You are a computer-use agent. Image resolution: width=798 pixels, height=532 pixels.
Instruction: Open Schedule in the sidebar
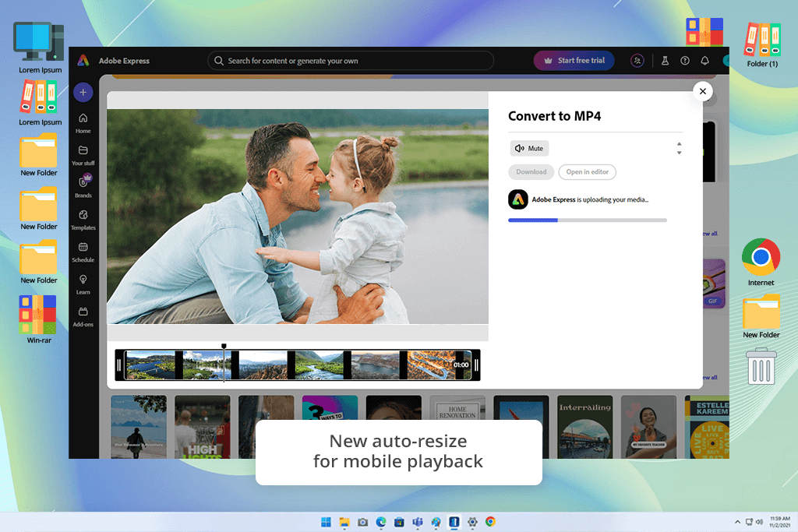83,252
